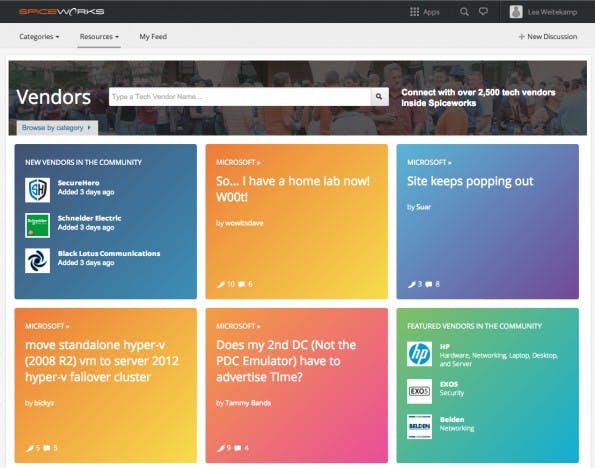Open Microsoft link on hyper-v card
Screen dimensions: 595x468
(47, 326)
